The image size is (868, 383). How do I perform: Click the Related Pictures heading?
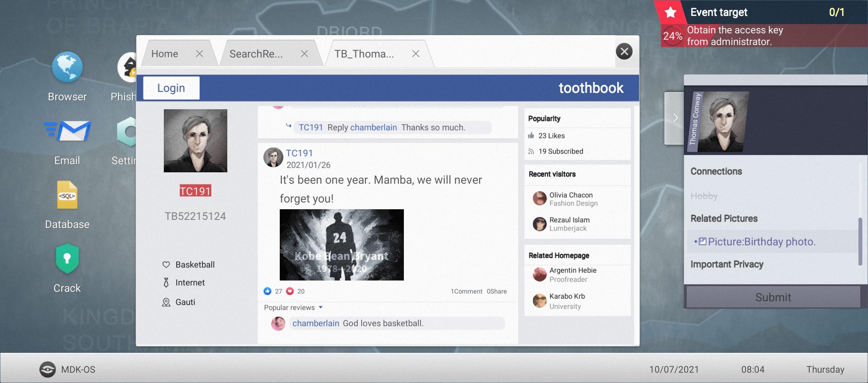click(x=724, y=218)
